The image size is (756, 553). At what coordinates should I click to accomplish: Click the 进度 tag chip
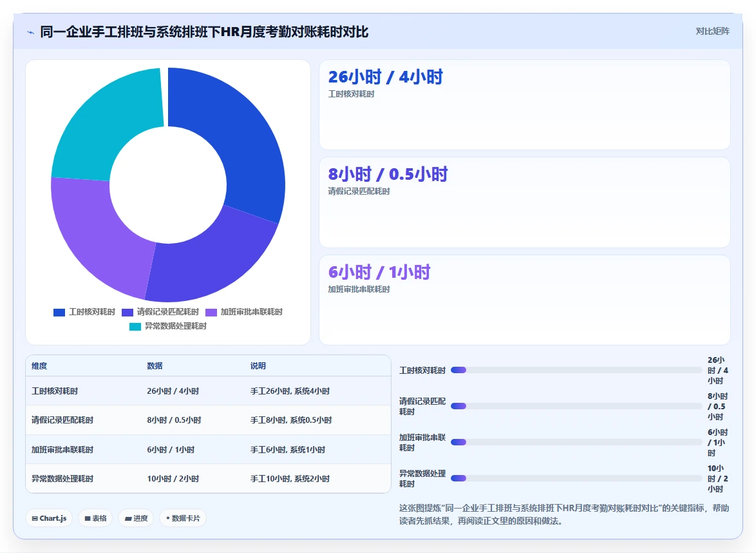(136, 518)
